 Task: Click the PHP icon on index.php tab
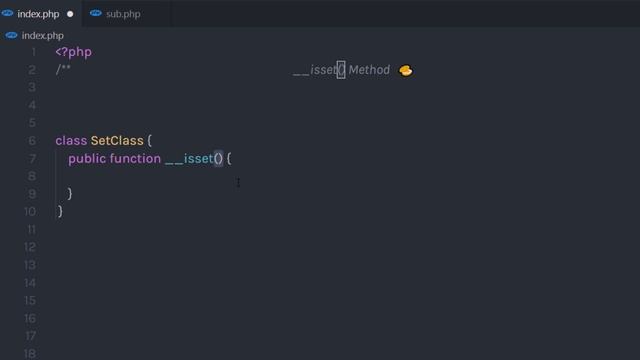7,13
